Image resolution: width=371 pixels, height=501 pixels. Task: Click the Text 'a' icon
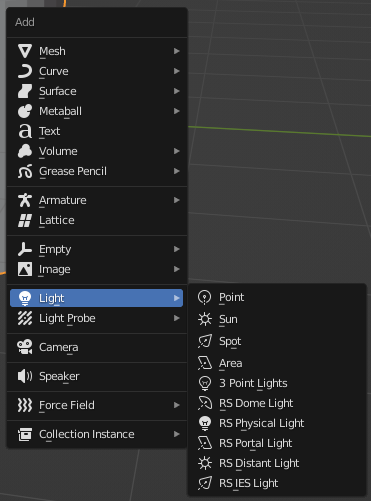coord(25,131)
